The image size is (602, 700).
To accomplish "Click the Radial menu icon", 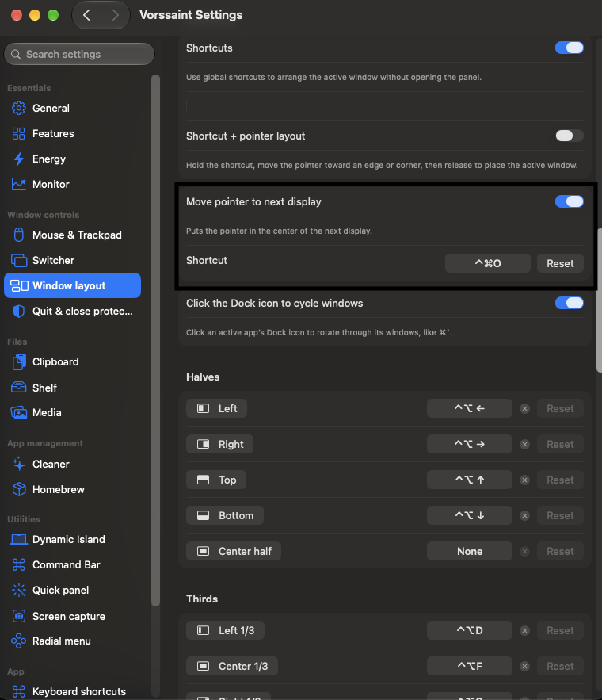I will point(19,641).
